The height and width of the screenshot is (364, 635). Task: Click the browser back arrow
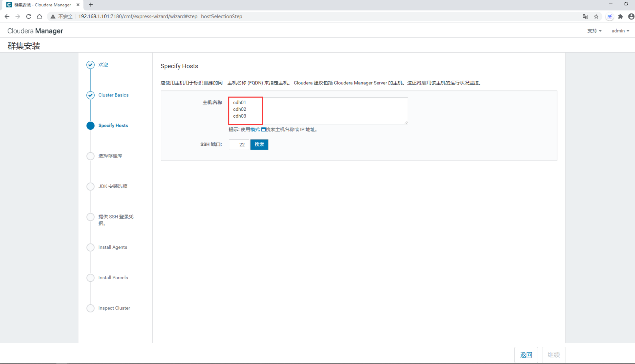point(7,16)
